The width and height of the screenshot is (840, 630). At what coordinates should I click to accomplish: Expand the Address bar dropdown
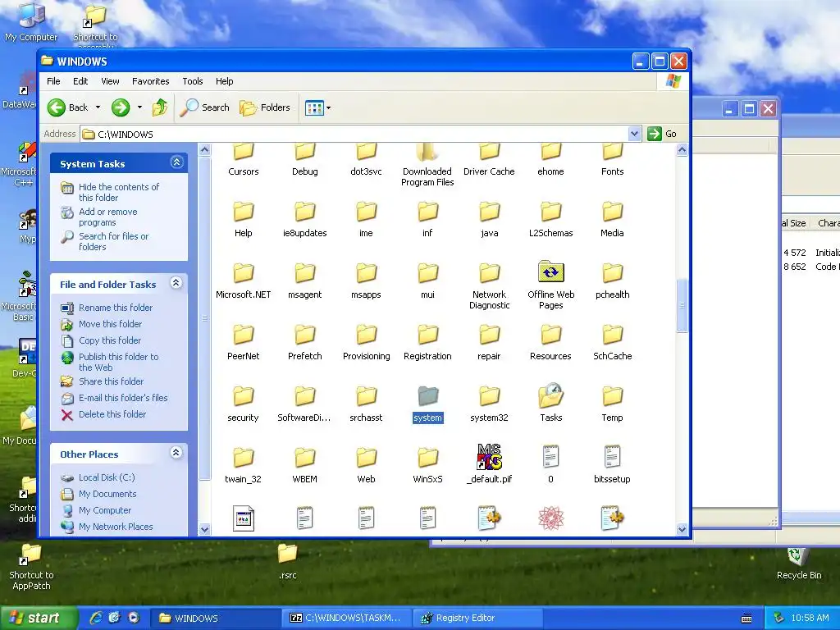pos(634,134)
